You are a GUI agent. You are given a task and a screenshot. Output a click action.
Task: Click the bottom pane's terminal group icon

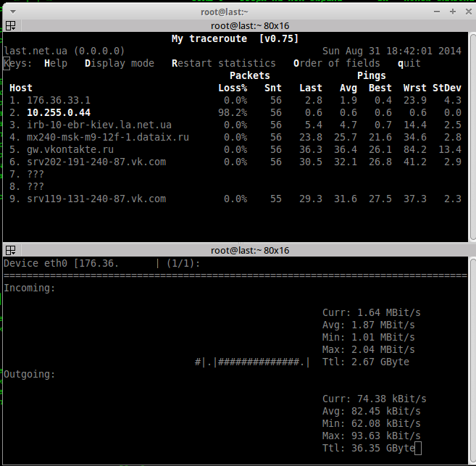tap(10, 251)
